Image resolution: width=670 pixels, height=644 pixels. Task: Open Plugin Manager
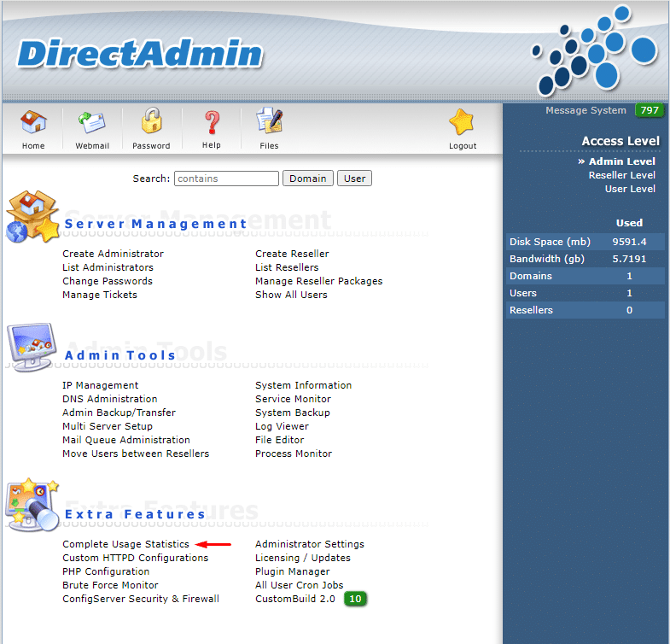[293, 571]
